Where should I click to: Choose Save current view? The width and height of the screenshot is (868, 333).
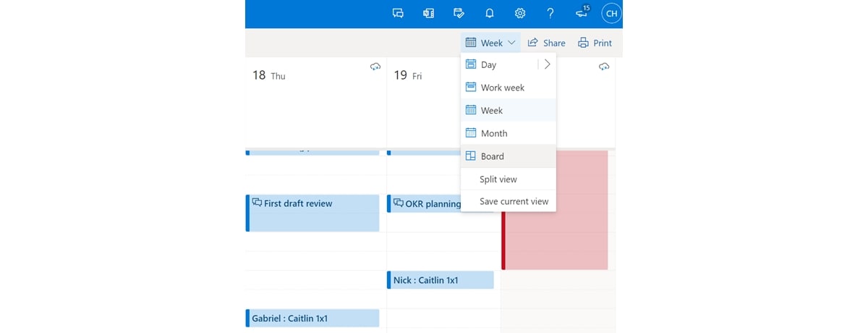pyautogui.click(x=509, y=201)
